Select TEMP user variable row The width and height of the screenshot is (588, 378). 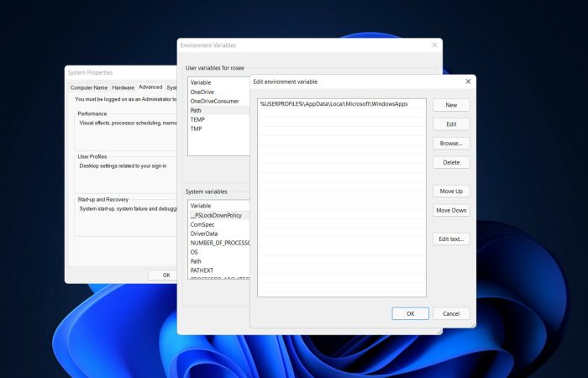[x=218, y=119]
